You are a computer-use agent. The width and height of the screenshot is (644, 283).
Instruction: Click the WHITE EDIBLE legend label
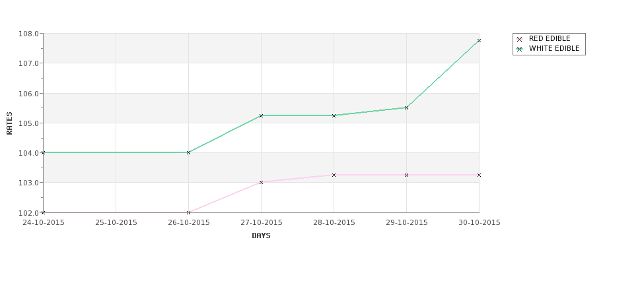click(554, 48)
